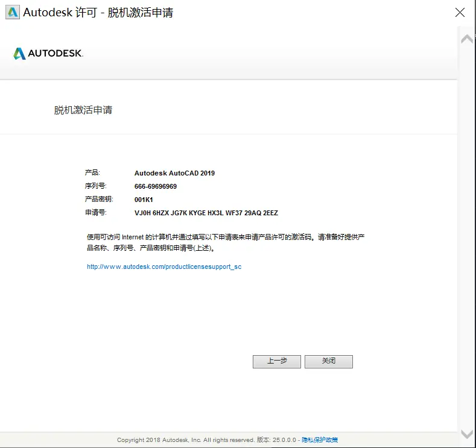This screenshot has width=476, height=448.
Task: Select the product name Autodesk AutoCAD 2019
Action: click(x=174, y=173)
